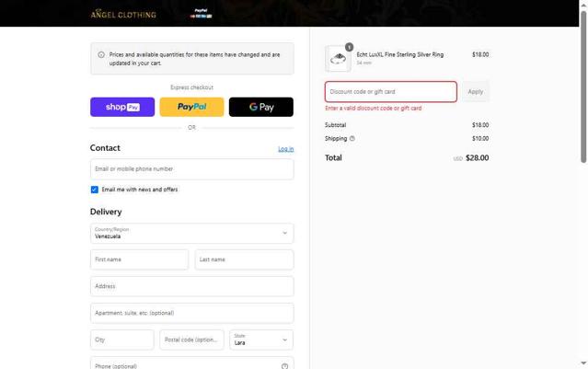Click the phone field help icon
The height and width of the screenshot is (369, 588).
coord(284,366)
